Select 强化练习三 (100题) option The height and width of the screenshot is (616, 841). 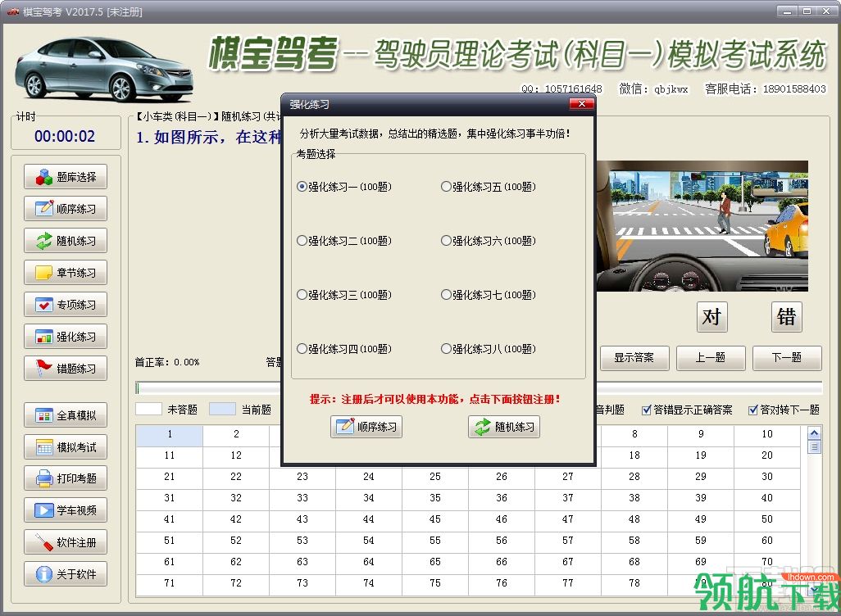coord(344,295)
